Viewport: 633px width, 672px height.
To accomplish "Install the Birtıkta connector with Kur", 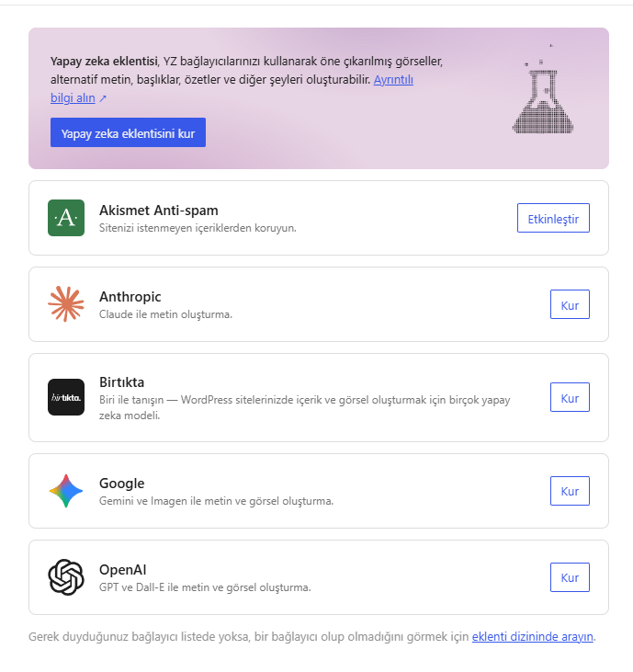I will point(570,397).
